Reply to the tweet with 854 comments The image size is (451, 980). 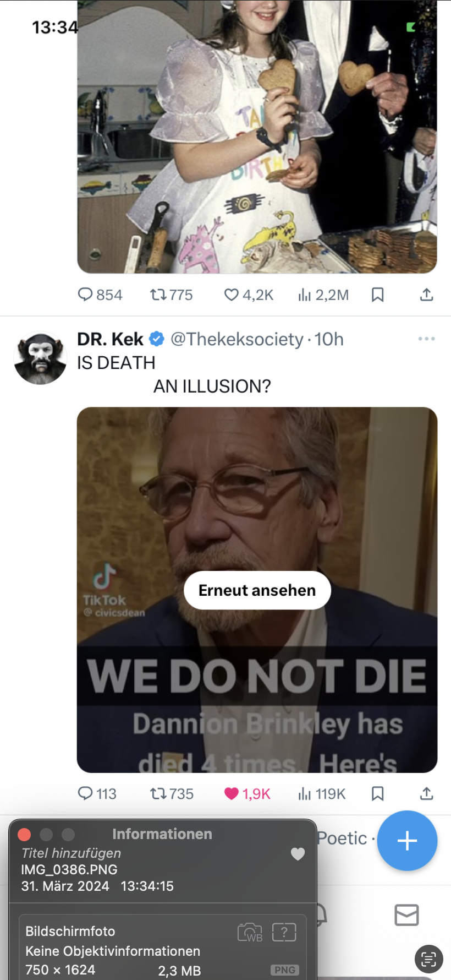86,295
